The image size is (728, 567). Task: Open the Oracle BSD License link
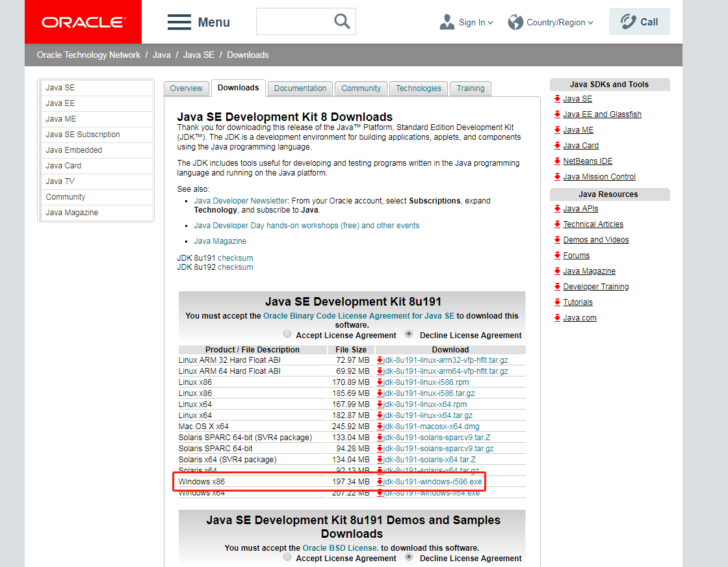tap(341, 548)
